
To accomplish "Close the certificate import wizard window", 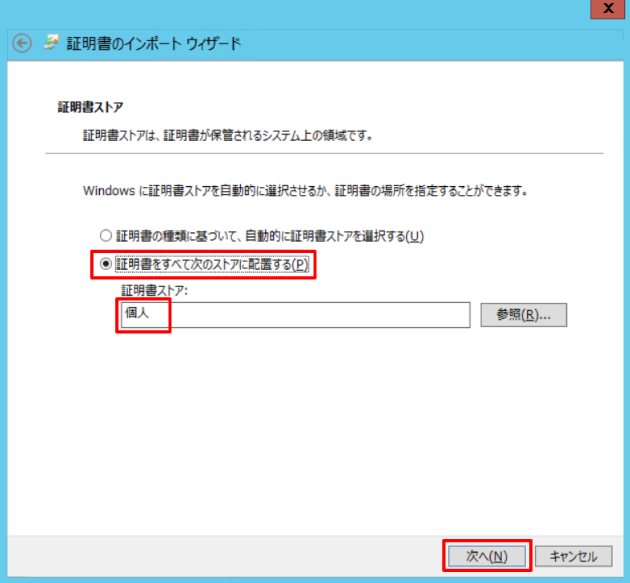I will coord(608,8).
